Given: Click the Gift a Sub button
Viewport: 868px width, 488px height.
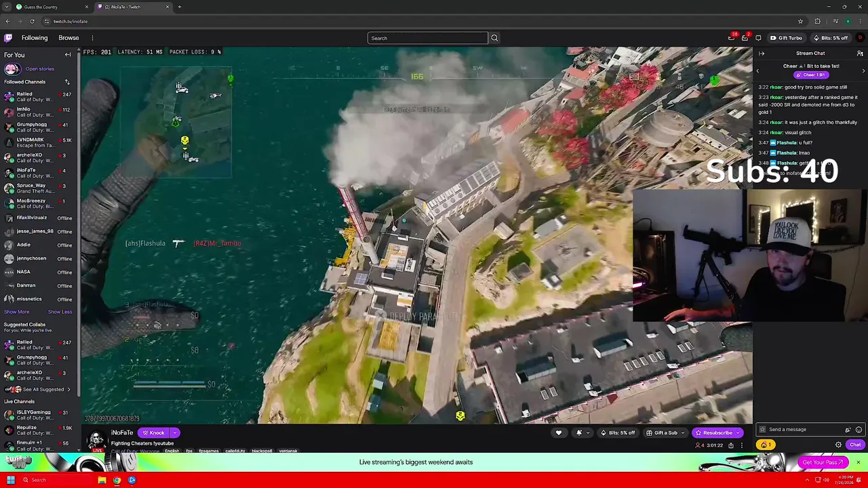Looking at the screenshot, I should tap(662, 433).
